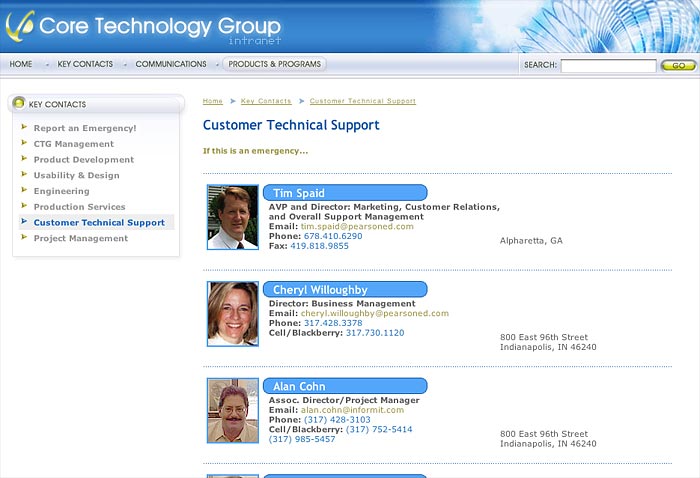Open Product Development sidebar link
Screen dimensions: 700x478
coord(84,159)
